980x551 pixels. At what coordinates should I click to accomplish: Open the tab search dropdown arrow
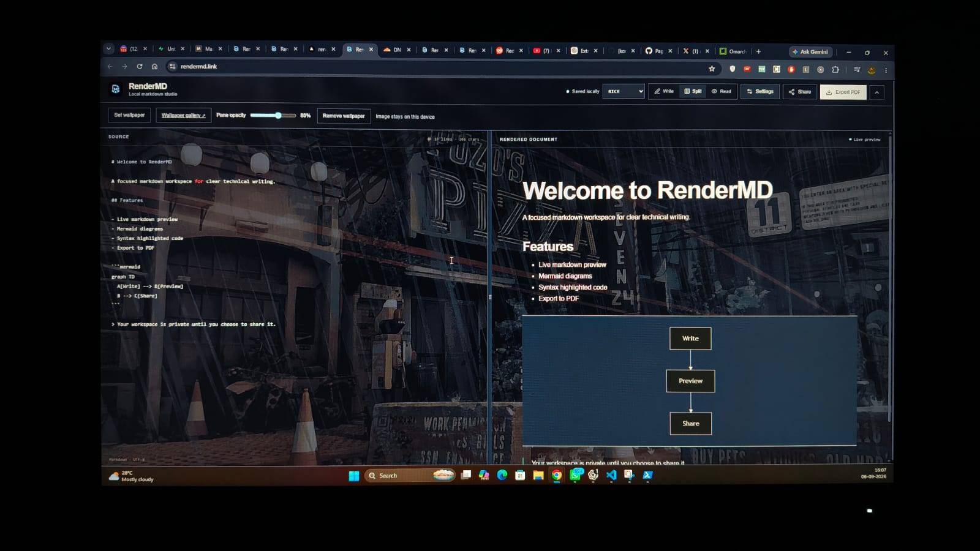(108, 48)
